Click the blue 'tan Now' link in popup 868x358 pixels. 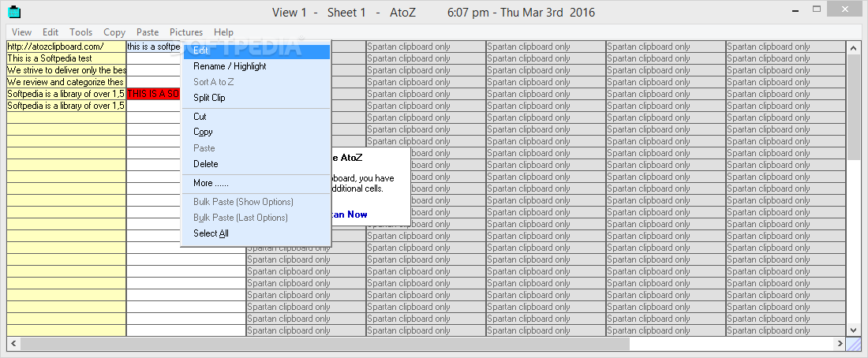click(350, 214)
